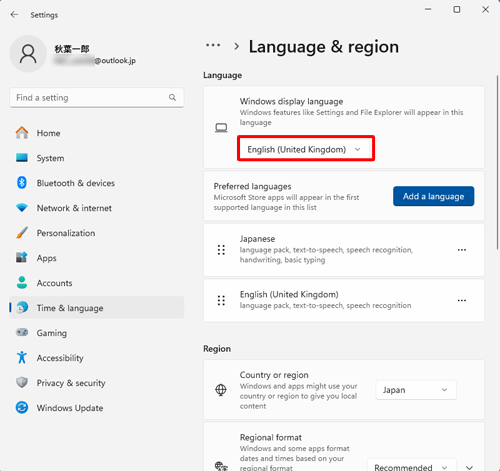The width and height of the screenshot is (500, 471).
Task: Click the Japanese language row text
Action: pos(257,239)
